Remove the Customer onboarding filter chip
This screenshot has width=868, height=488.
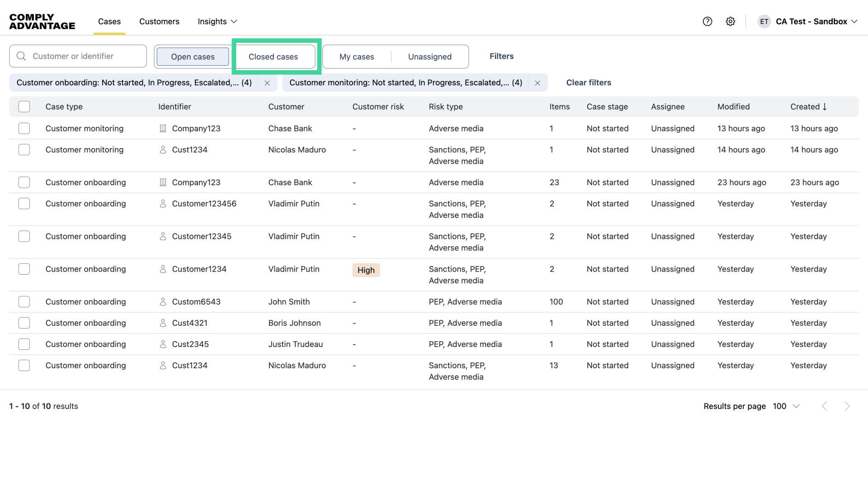(267, 83)
